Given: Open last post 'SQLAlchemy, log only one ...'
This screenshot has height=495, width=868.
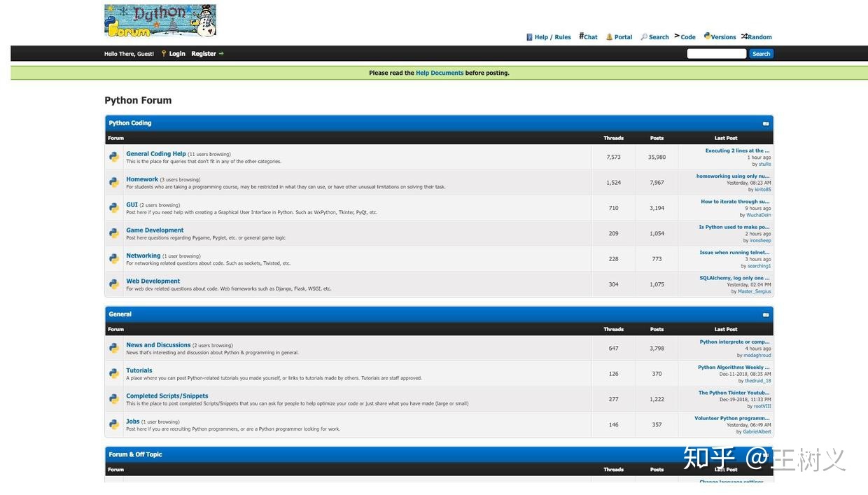Looking at the screenshot, I should (734, 278).
